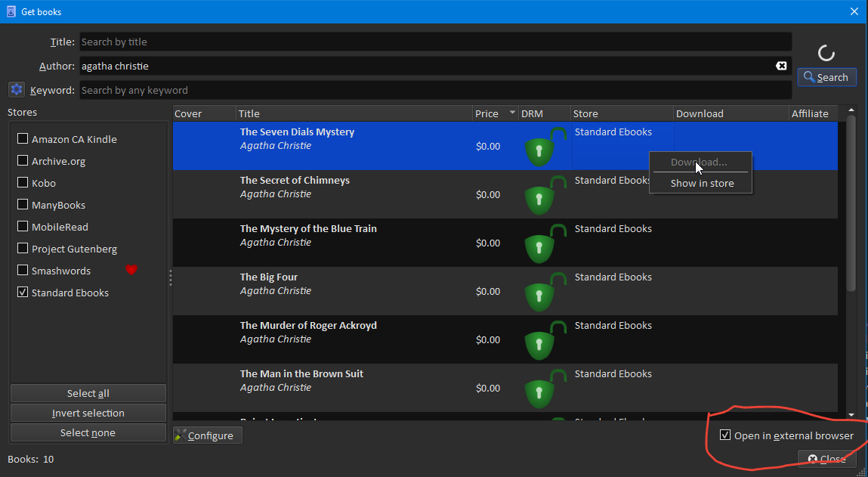This screenshot has height=477, width=868.
Task: Enable the Archive.org store checkbox
Action: [23, 161]
